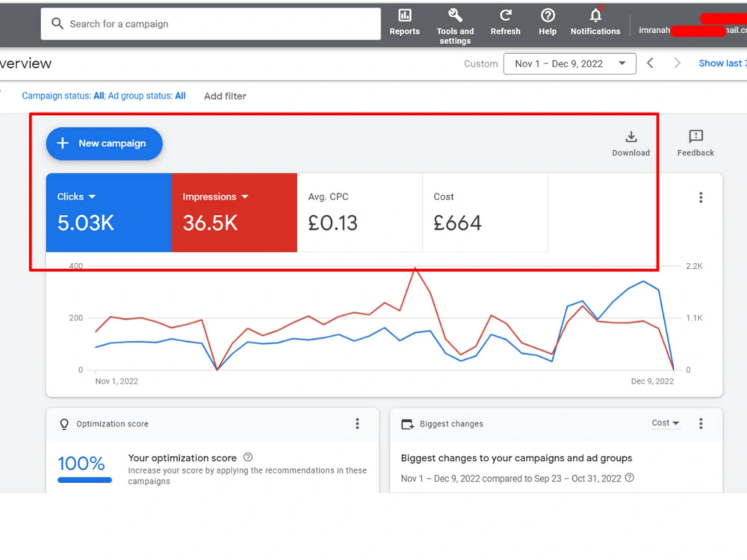This screenshot has width=747, height=560.
Task: Go to previous date range arrow
Action: (650, 63)
